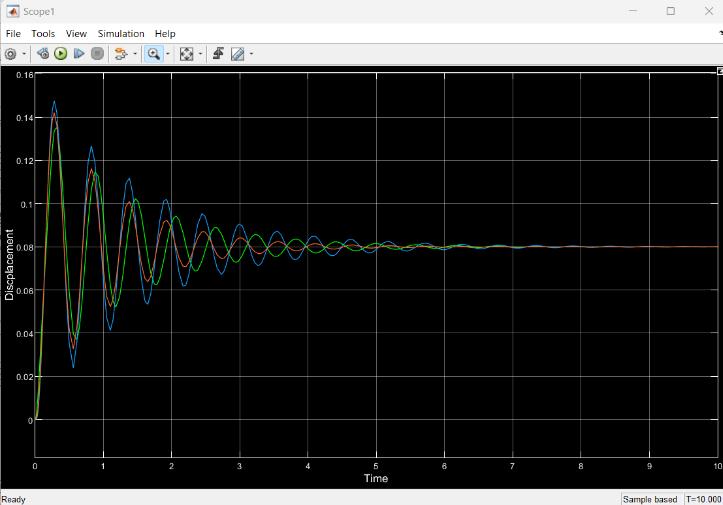Expand the configuration gear dropdown arrow
Image resolution: width=723 pixels, height=505 pixels.
point(24,54)
